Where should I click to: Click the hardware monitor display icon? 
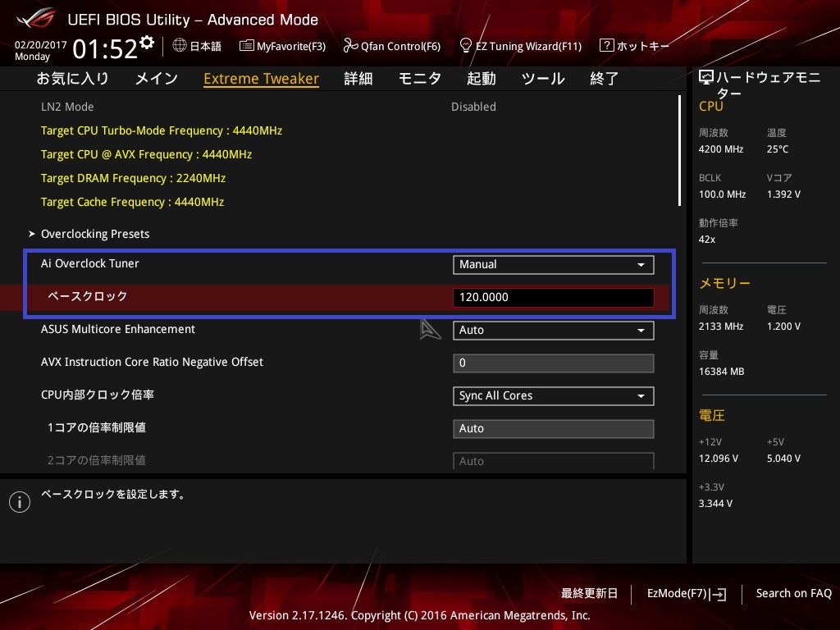pos(706,78)
